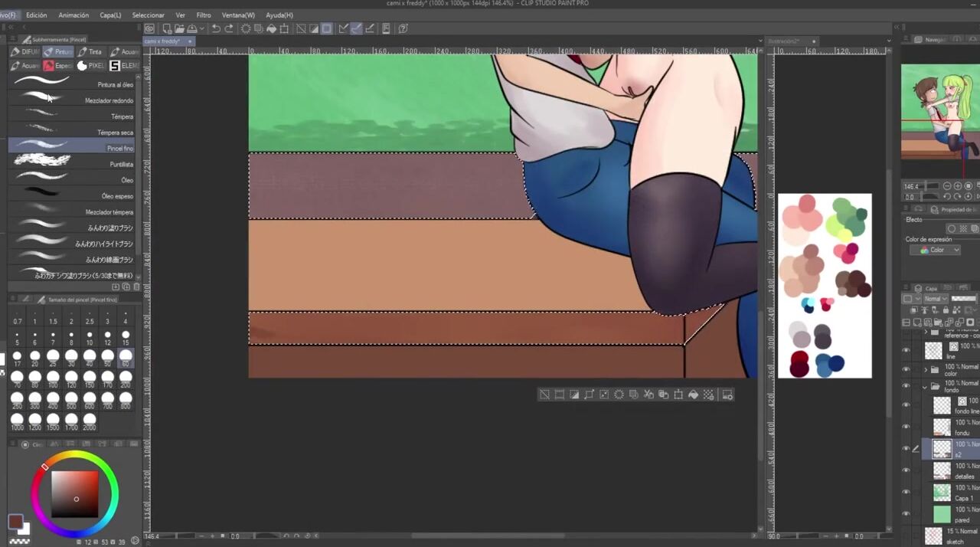Click Crop in the selection launcher bar
980x547 pixels.
pyautogui.click(x=560, y=395)
